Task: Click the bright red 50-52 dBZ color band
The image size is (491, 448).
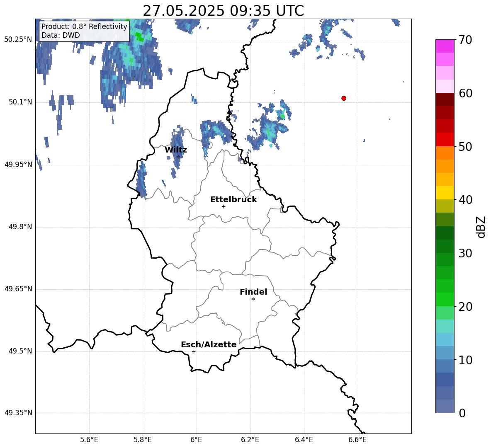Action: pos(445,140)
